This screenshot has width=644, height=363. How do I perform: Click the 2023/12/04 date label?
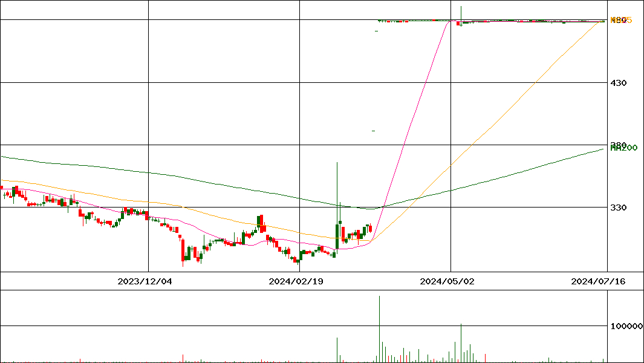pos(145,281)
